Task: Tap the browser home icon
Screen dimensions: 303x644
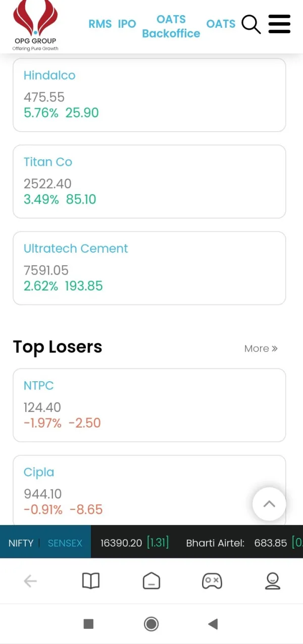Action: (151, 581)
